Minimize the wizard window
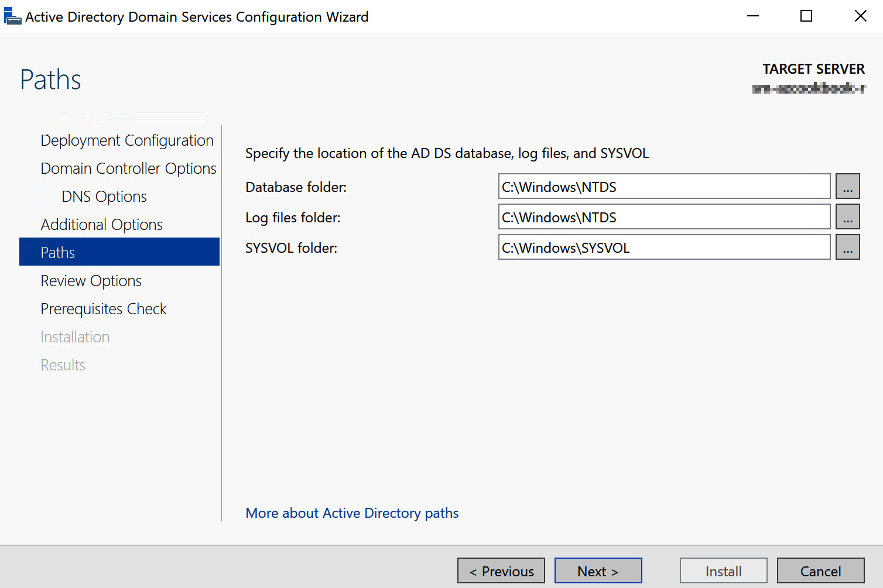The width and height of the screenshot is (883, 588). (753, 16)
